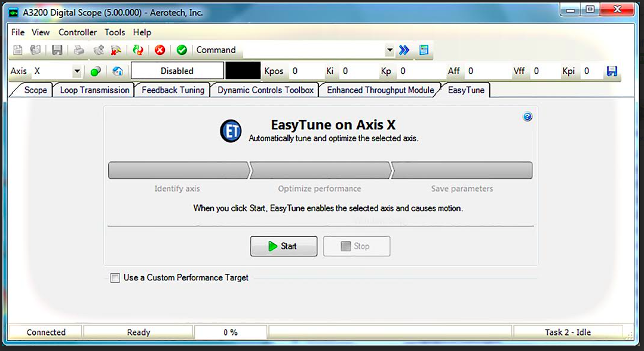Switch to the Feedback Tuning tab
The width and height of the screenshot is (644, 351).
pos(173,90)
